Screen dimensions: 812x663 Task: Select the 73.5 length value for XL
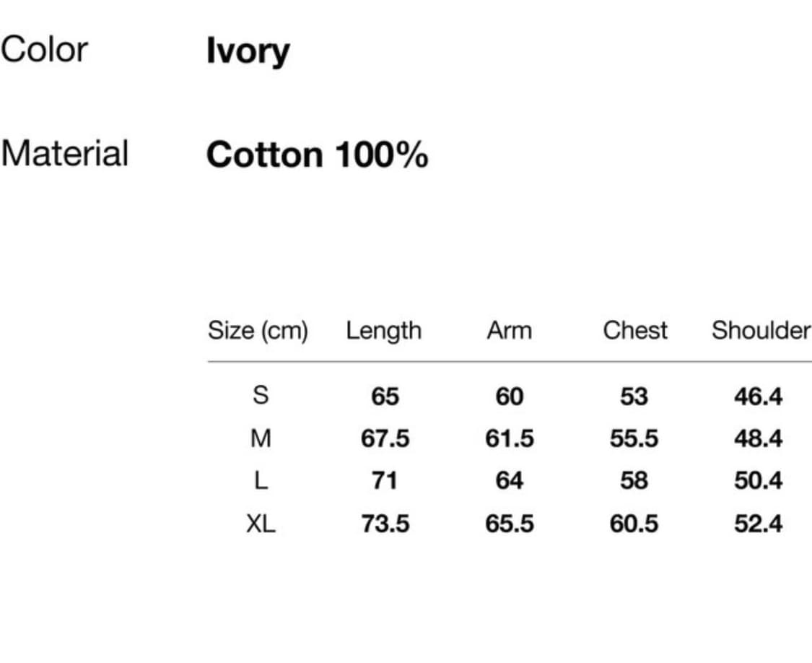click(x=385, y=524)
